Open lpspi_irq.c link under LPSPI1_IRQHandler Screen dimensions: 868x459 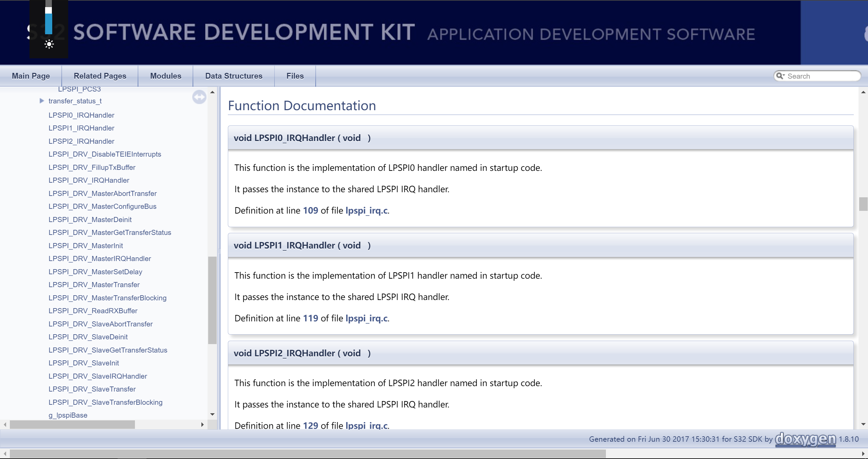point(366,318)
